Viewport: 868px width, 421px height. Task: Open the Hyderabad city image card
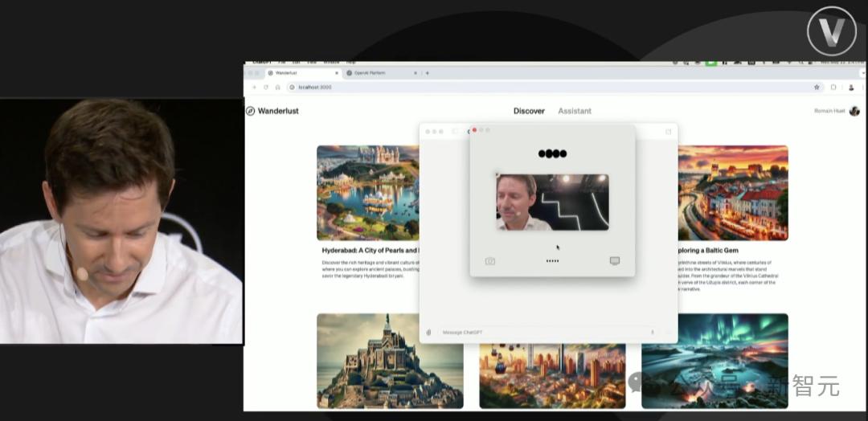(368, 193)
